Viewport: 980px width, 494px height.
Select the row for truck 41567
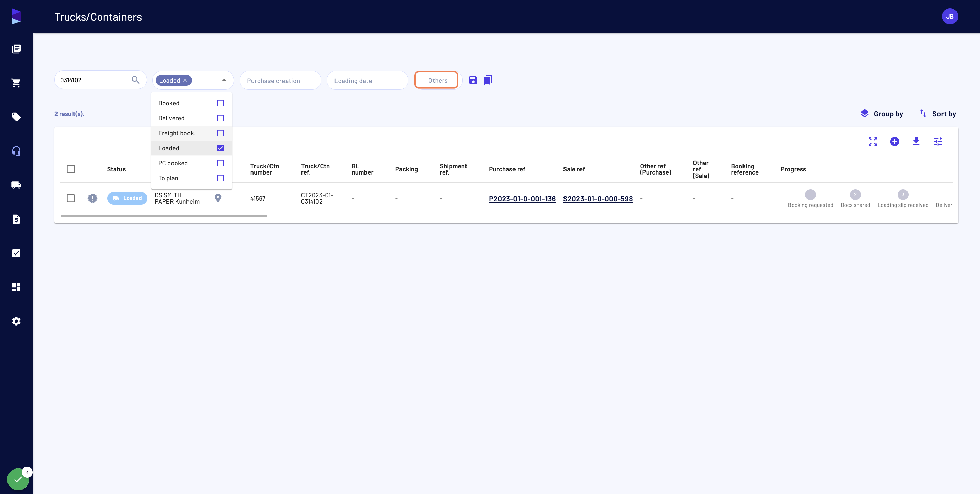click(x=71, y=198)
